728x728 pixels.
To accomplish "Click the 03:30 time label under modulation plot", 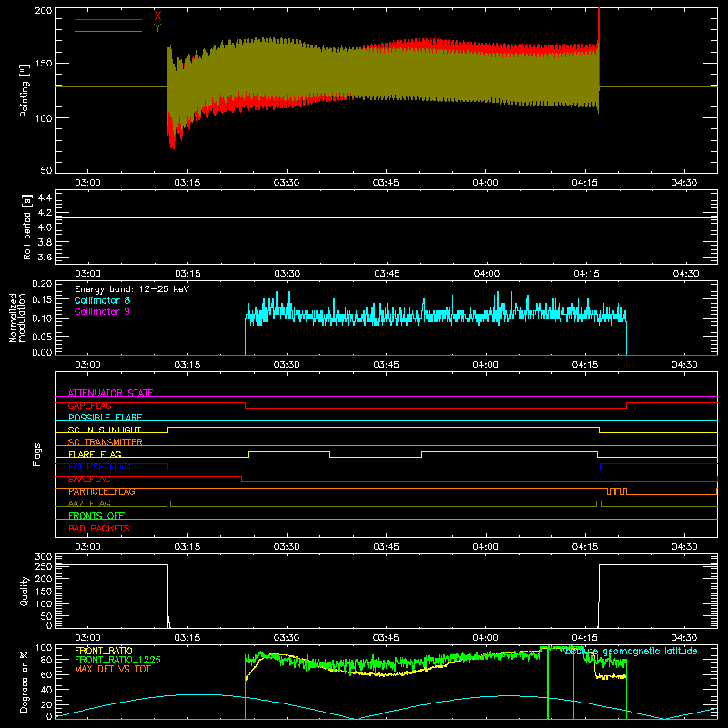I will point(287,365).
